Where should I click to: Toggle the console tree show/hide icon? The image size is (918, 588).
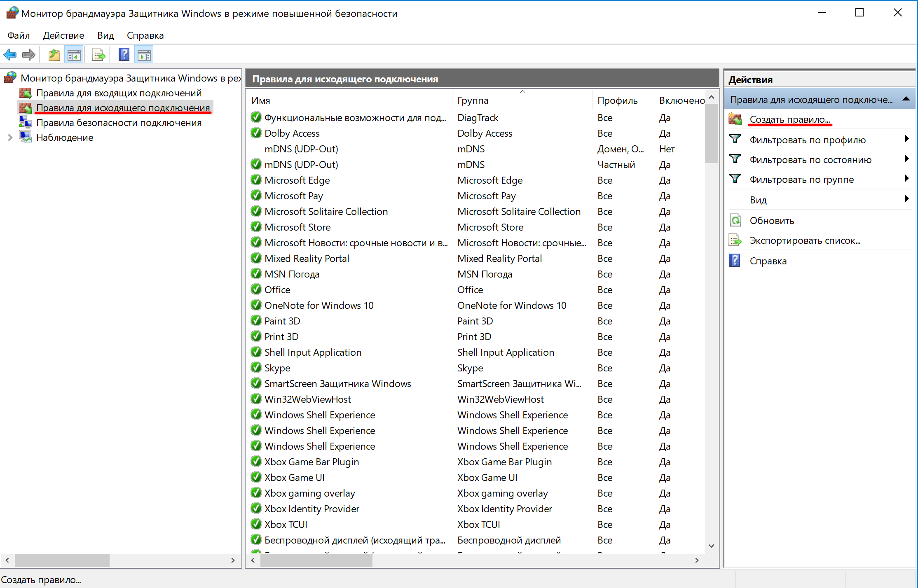click(x=74, y=55)
